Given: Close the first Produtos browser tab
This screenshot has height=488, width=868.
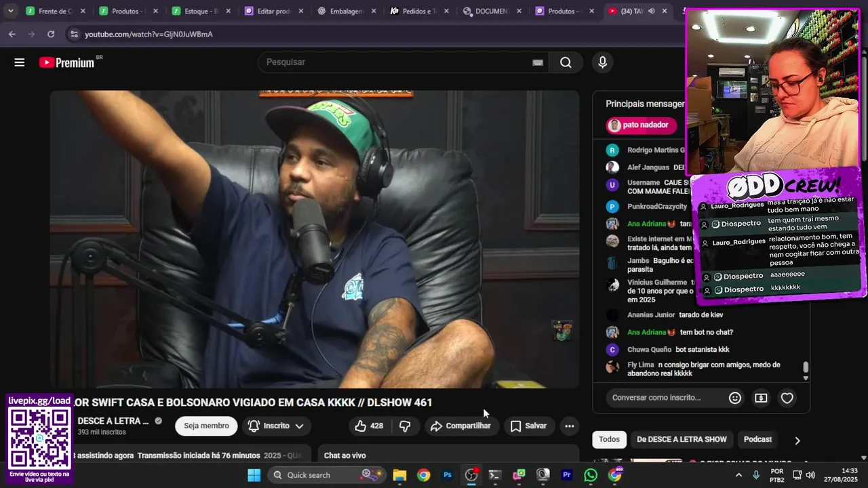Looking at the screenshot, I should click(x=155, y=11).
